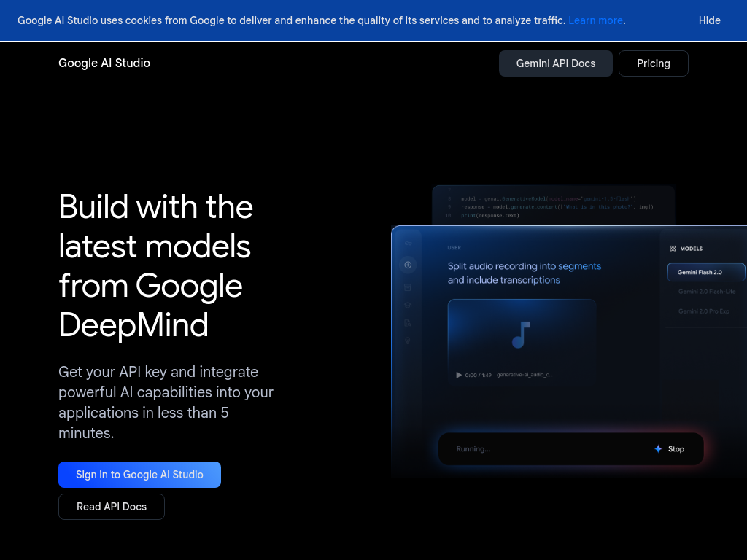This screenshot has width=747, height=560.
Task: Click the music note audio thumbnail
Action: click(521, 334)
